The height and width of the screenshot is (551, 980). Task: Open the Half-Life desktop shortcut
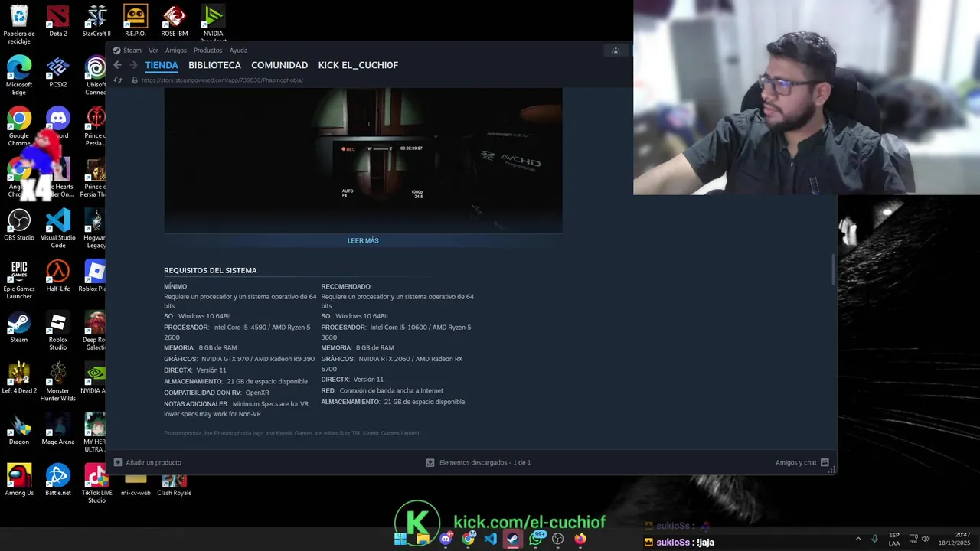click(x=58, y=276)
